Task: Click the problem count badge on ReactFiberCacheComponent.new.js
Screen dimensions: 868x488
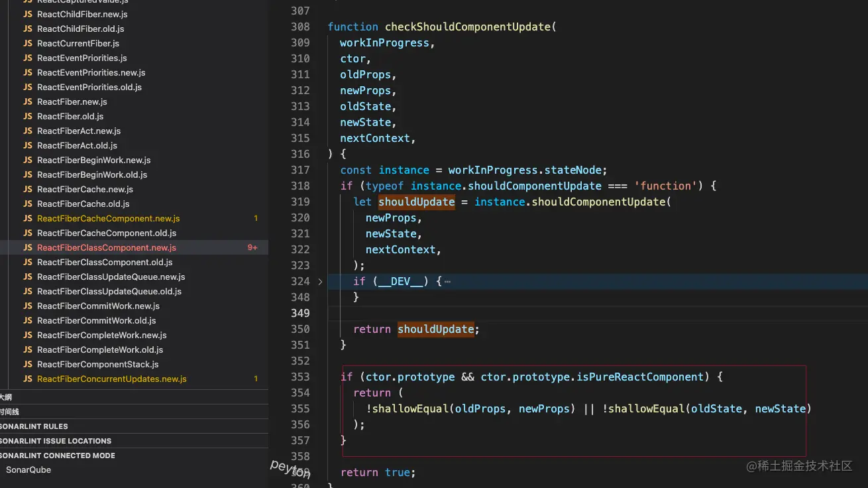Action: click(256, 219)
